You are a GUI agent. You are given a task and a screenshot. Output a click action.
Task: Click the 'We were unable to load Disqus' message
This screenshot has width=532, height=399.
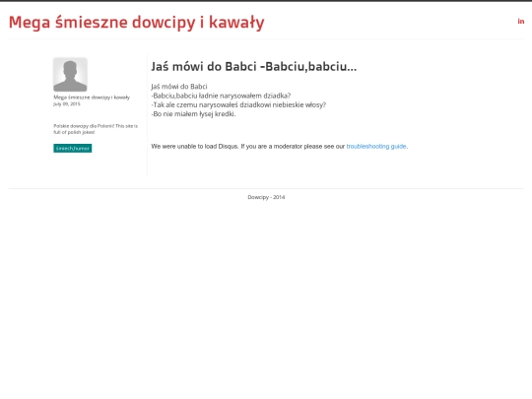[280, 146]
